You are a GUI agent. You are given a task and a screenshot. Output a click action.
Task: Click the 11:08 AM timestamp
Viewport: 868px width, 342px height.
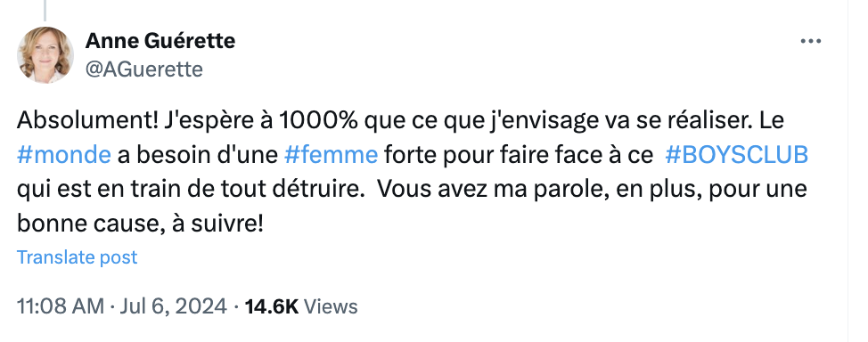pyautogui.click(x=61, y=306)
